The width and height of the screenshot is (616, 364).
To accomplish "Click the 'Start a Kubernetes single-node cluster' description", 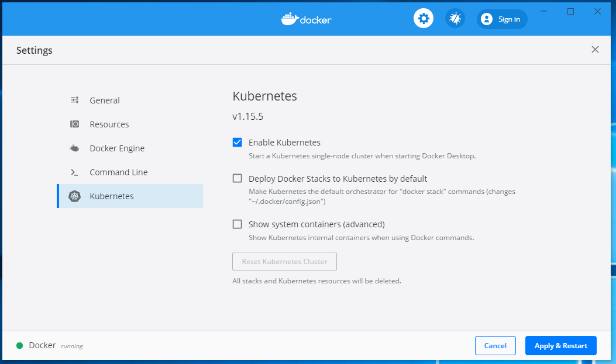I will point(362,156).
